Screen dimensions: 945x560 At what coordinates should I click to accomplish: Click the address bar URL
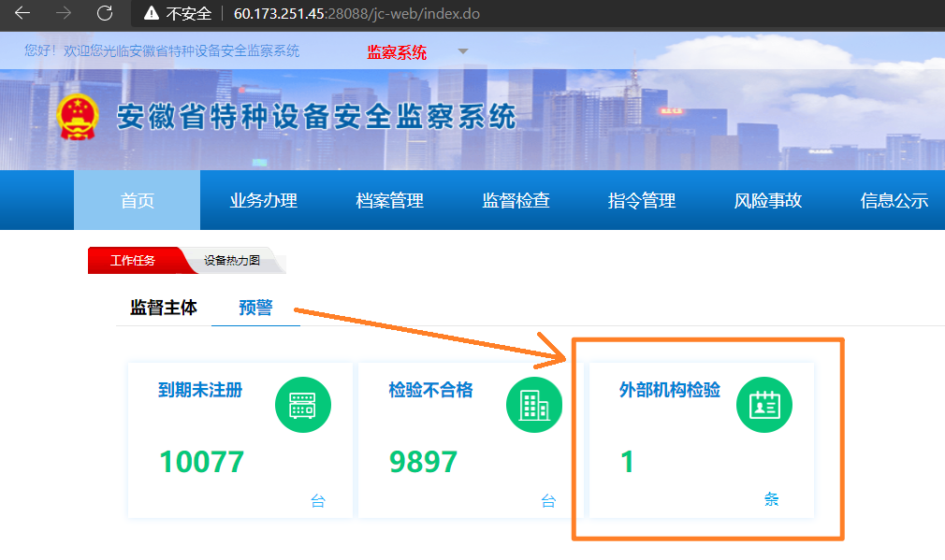click(x=356, y=13)
